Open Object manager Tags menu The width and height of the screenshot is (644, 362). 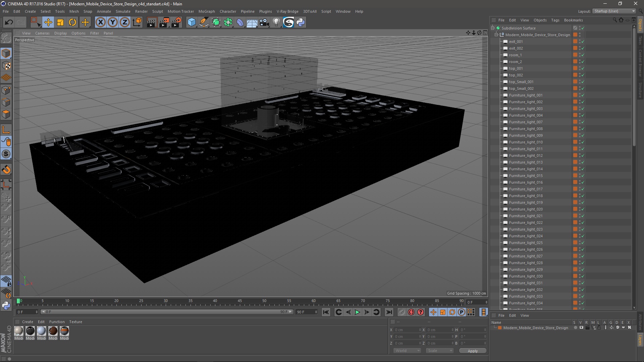coord(555,20)
